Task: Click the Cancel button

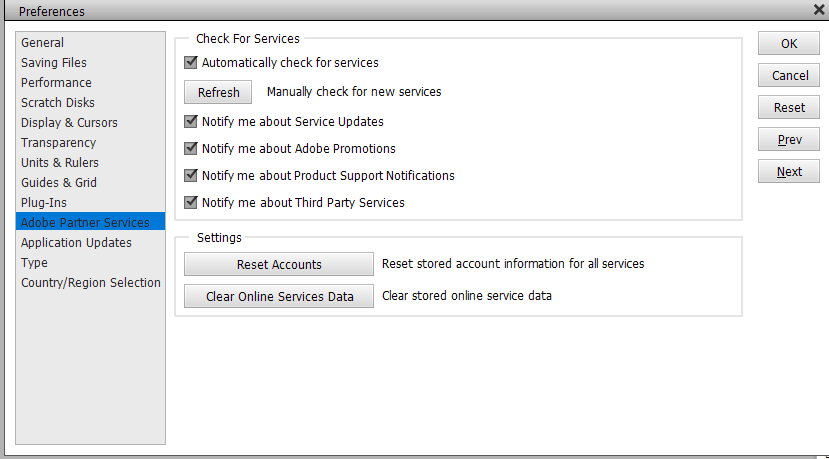Action: [x=788, y=75]
